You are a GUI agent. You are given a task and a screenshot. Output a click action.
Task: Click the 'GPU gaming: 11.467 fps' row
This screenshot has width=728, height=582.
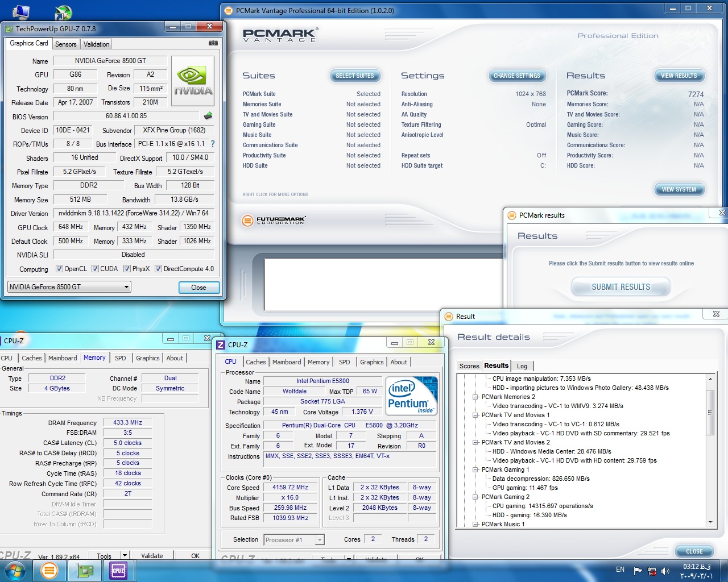click(x=525, y=488)
